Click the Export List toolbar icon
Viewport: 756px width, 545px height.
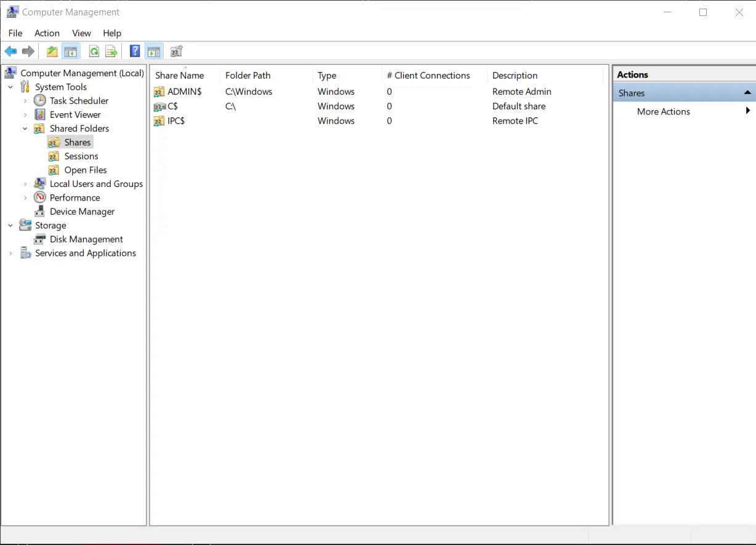coord(111,52)
